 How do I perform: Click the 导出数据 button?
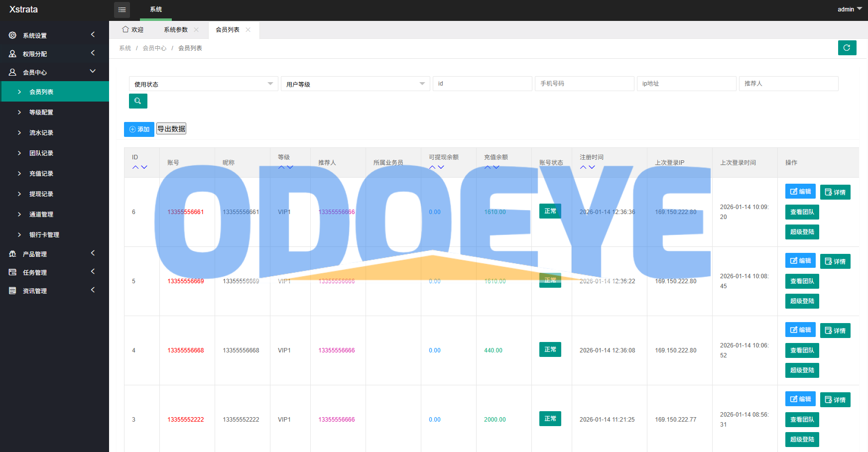171,129
